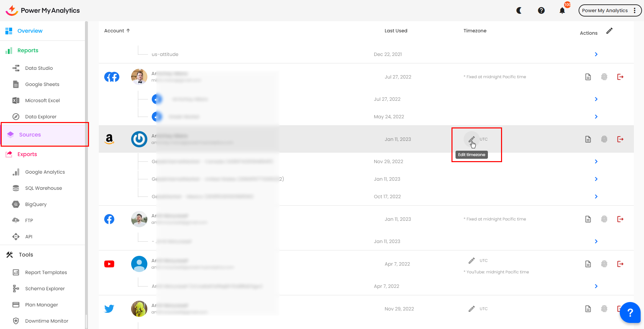Click the sidebar vertical scrollbar
The image size is (644, 329).
point(86,169)
